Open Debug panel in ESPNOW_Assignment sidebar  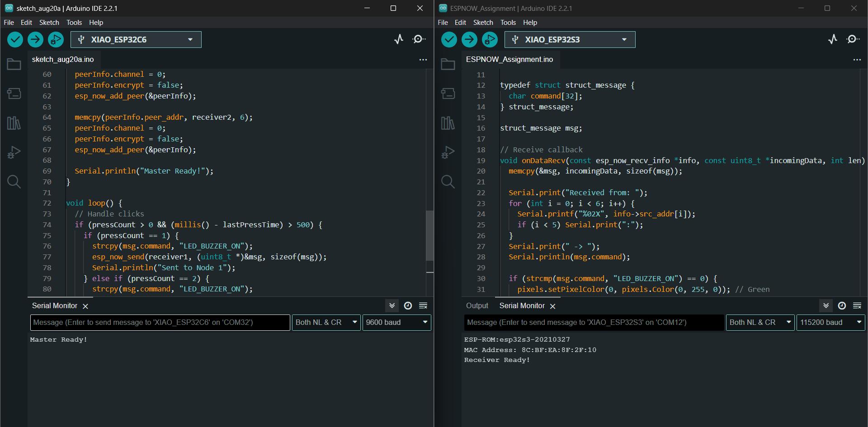click(x=448, y=152)
